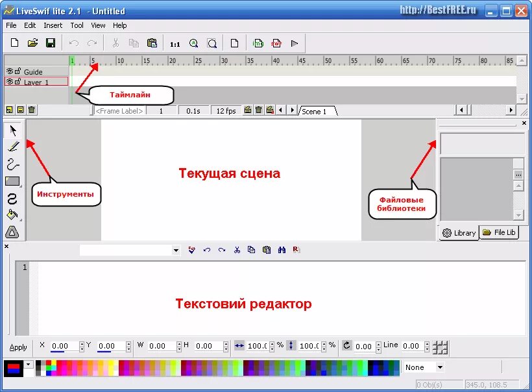
Task: Click the Copy icon in the main toolbar
Action: 134,43
